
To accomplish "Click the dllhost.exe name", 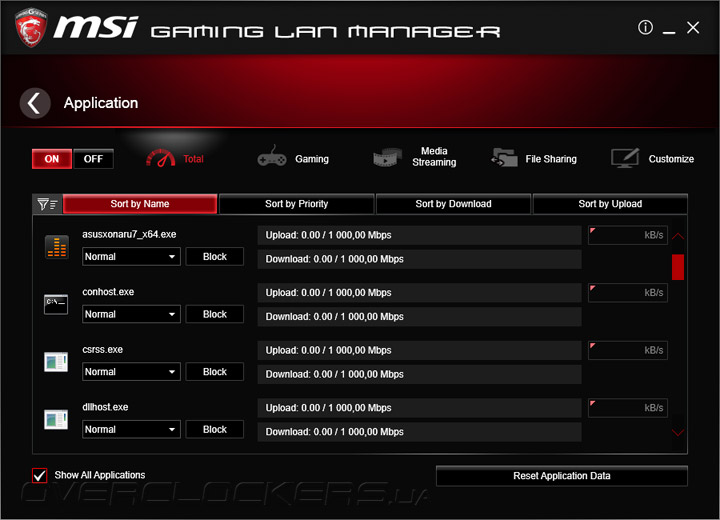I will coord(105,407).
